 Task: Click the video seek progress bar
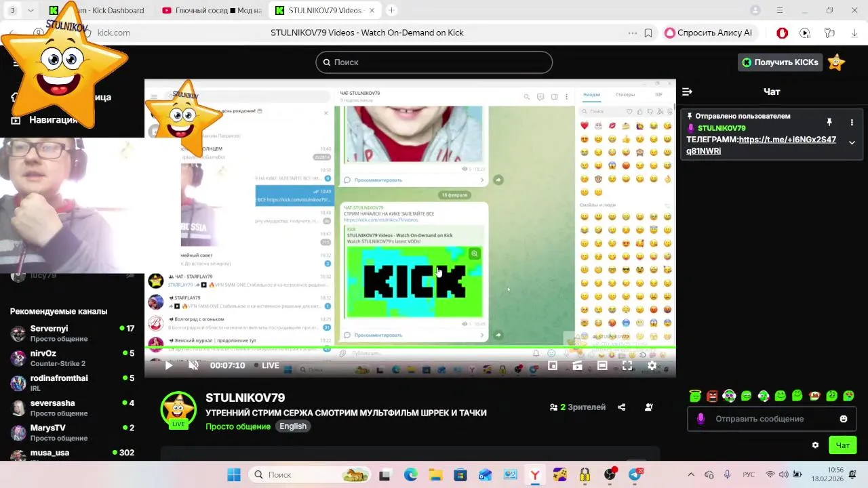[410, 348]
